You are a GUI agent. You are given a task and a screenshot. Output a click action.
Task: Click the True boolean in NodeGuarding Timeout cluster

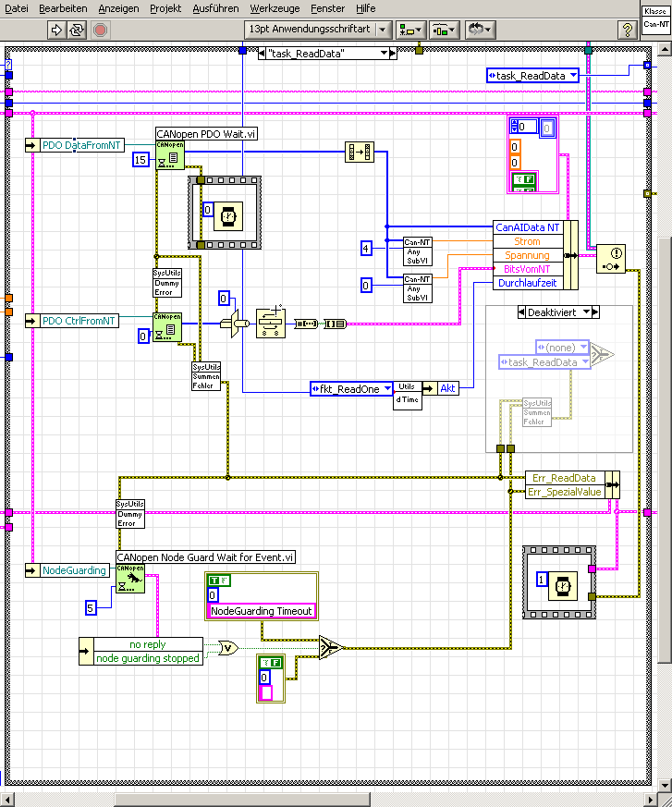point(219,580)
